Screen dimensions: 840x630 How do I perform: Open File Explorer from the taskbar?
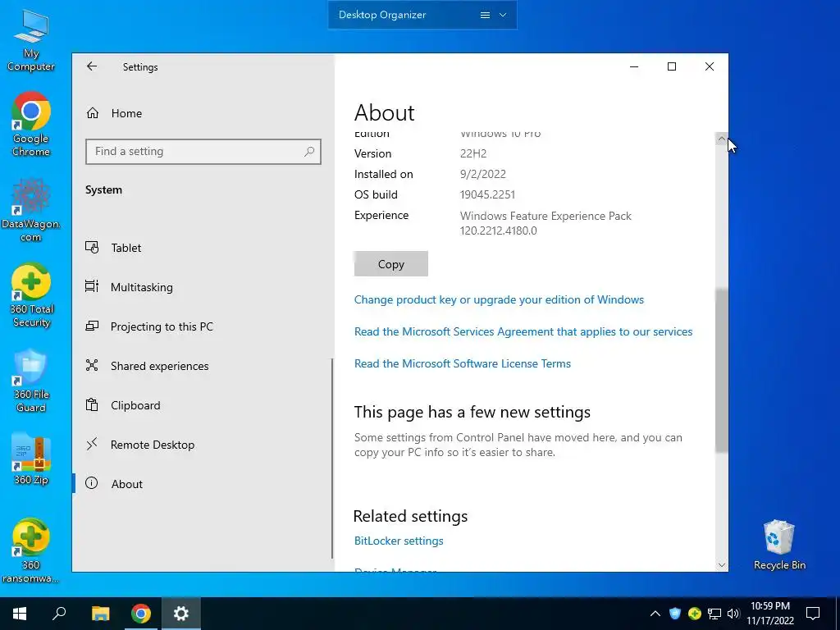[100, 614]
